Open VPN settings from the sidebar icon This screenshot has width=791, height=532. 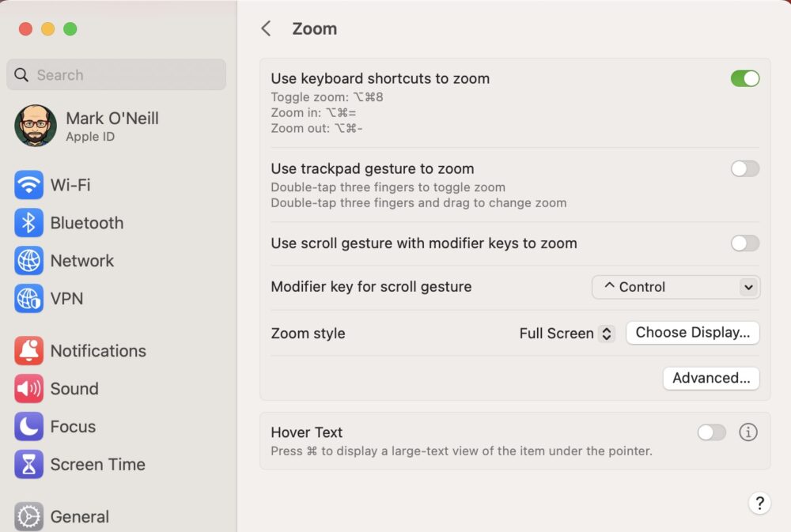click(x=28, y=299)
